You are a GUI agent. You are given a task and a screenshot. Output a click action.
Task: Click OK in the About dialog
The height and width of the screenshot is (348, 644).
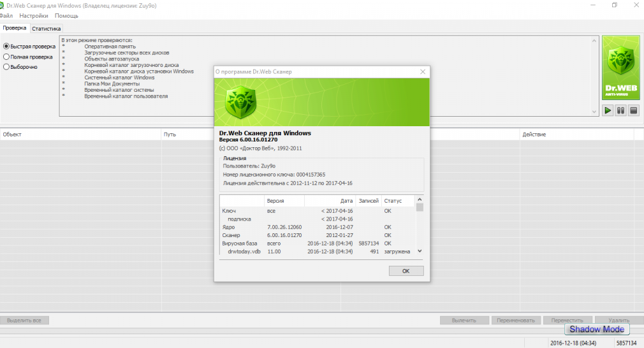(x=406, y=271)
